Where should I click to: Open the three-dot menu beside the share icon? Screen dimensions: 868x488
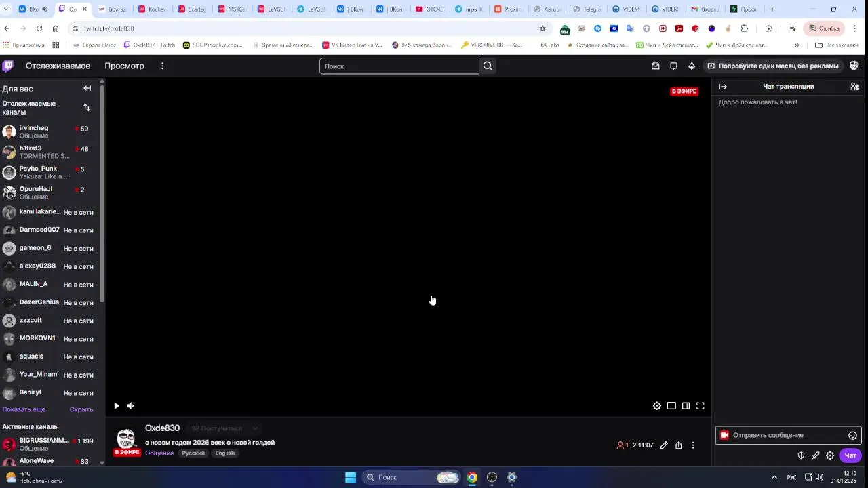coord(693,445)
